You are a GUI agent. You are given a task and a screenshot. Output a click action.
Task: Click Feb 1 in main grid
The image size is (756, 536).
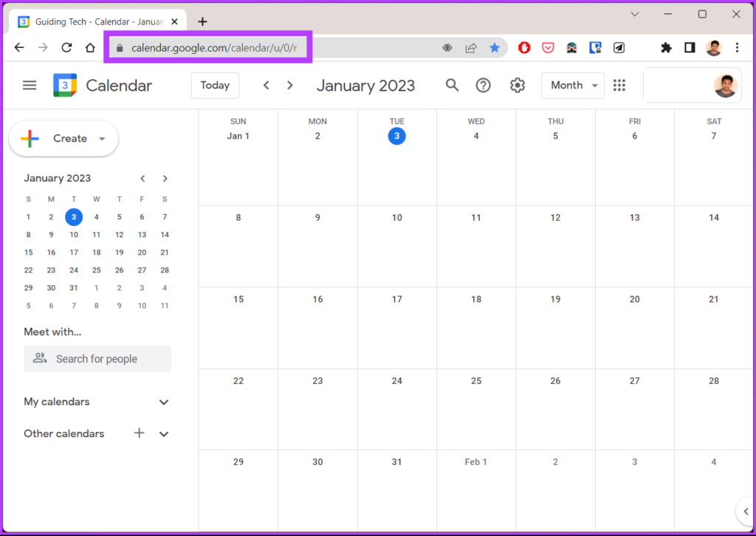(x=476, y=461)
